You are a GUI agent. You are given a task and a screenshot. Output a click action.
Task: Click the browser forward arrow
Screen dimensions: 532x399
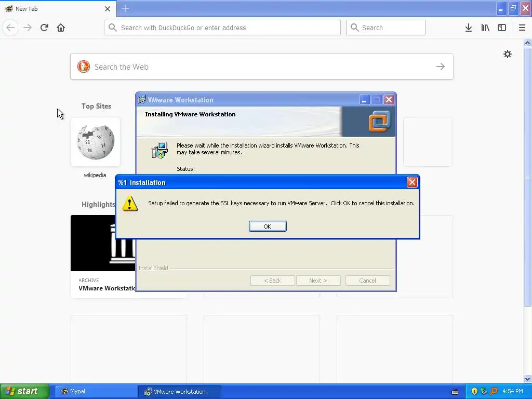[28, 28]
